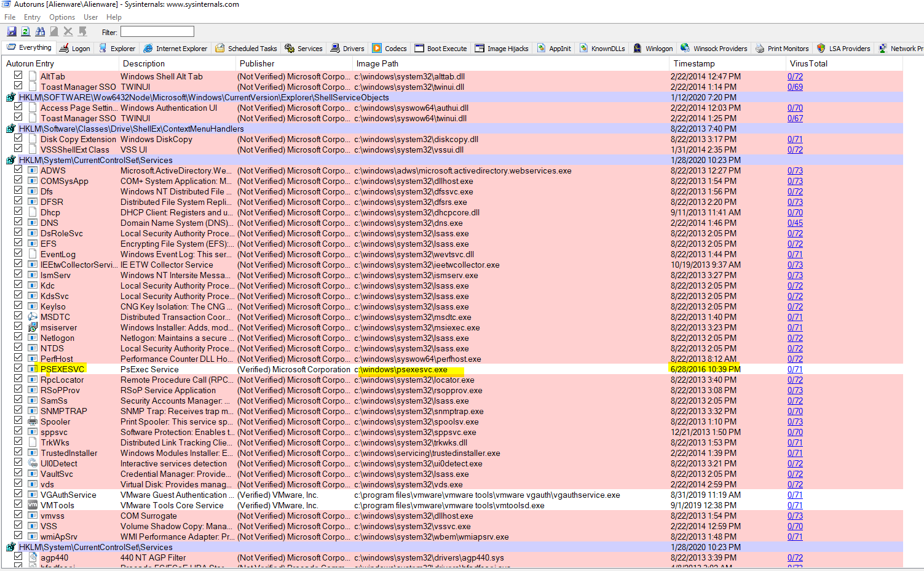Click the Spooler printer icon
Screen dimensions: 924x571
[33, 421]
